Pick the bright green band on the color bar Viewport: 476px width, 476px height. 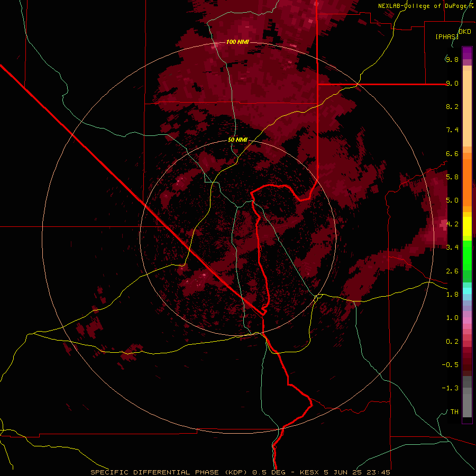coord(467,255)
